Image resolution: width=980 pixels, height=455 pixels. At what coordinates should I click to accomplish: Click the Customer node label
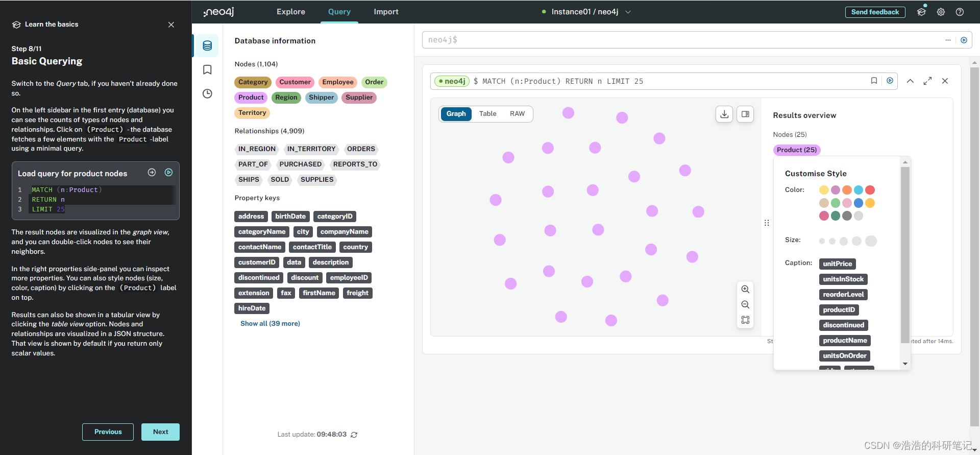(x=295, y=82)
